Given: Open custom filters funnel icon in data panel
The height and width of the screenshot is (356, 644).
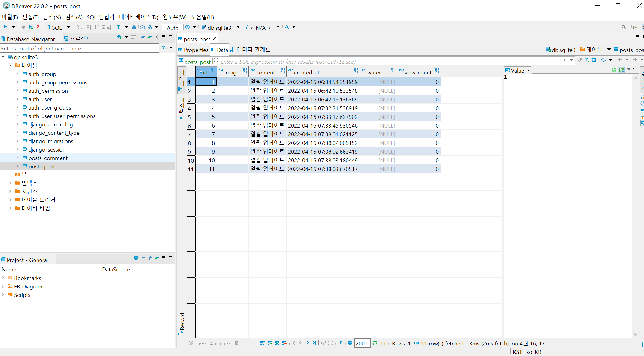Looking at the screenshot, I should coord(587,60).
